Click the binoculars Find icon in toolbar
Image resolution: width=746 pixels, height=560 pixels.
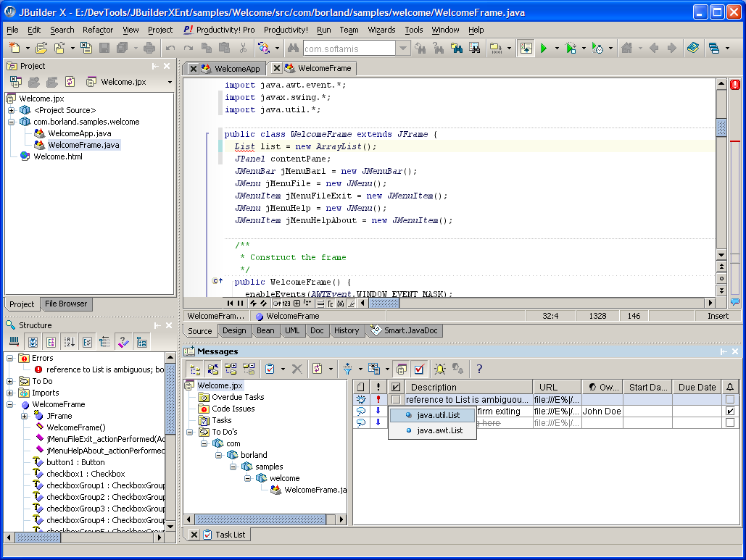[x=294, y=48]
